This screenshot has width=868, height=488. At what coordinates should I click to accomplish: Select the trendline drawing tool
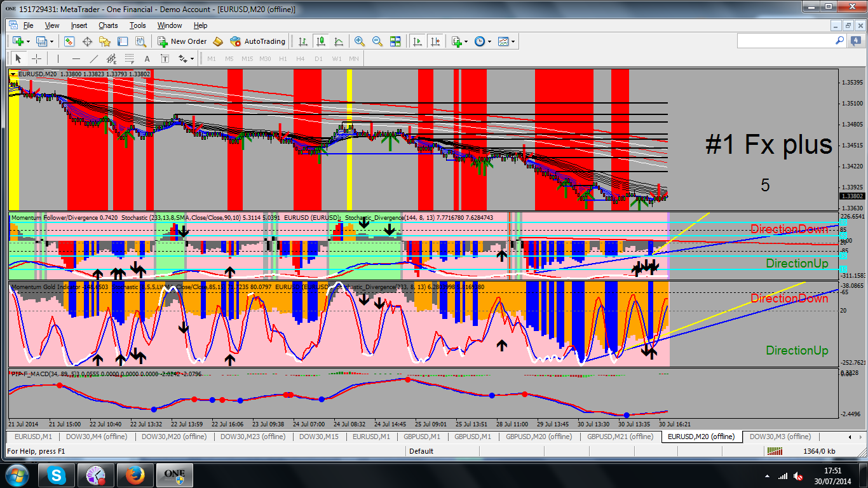coord(94,58)
